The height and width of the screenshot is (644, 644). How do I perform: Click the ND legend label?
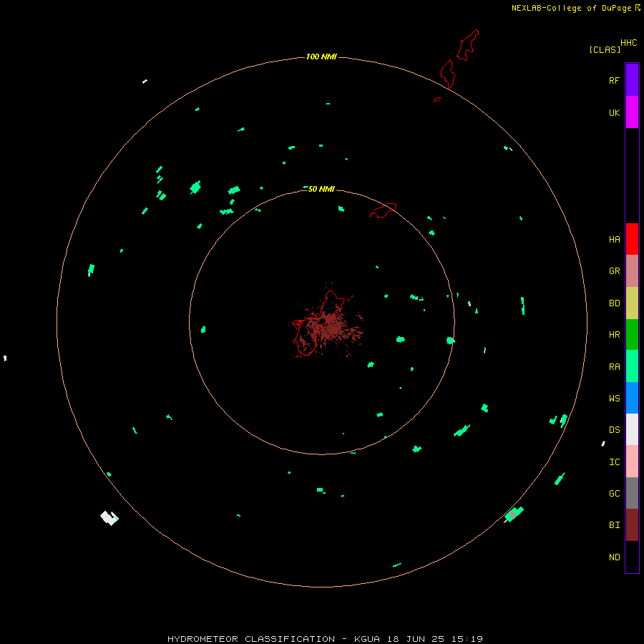tap(614, 557)
